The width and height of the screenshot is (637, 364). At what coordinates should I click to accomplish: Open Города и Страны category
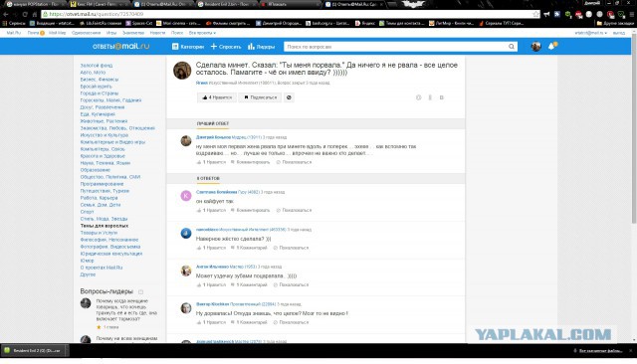pos(100,93)
